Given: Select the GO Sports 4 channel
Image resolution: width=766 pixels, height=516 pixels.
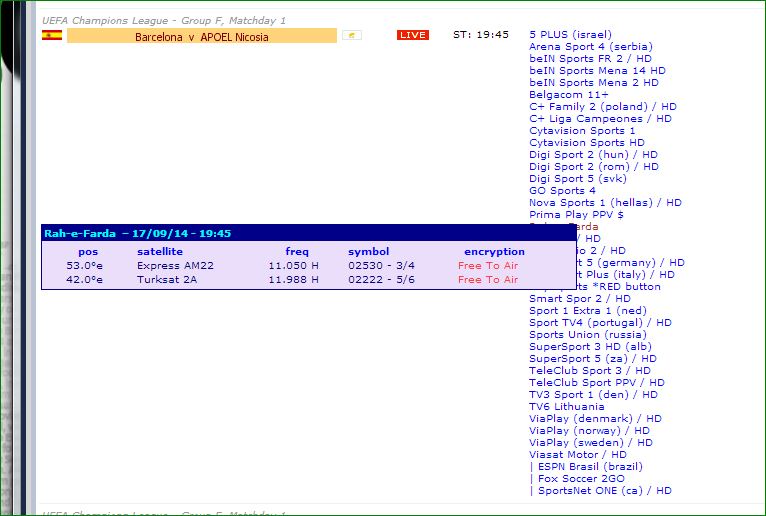Looking at the screenshot, I should coord(562,191).
